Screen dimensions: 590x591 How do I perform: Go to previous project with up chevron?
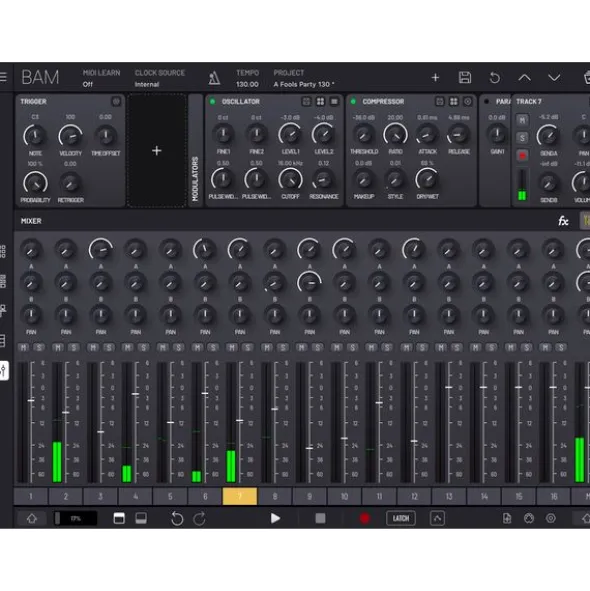[x=524, y=78]
